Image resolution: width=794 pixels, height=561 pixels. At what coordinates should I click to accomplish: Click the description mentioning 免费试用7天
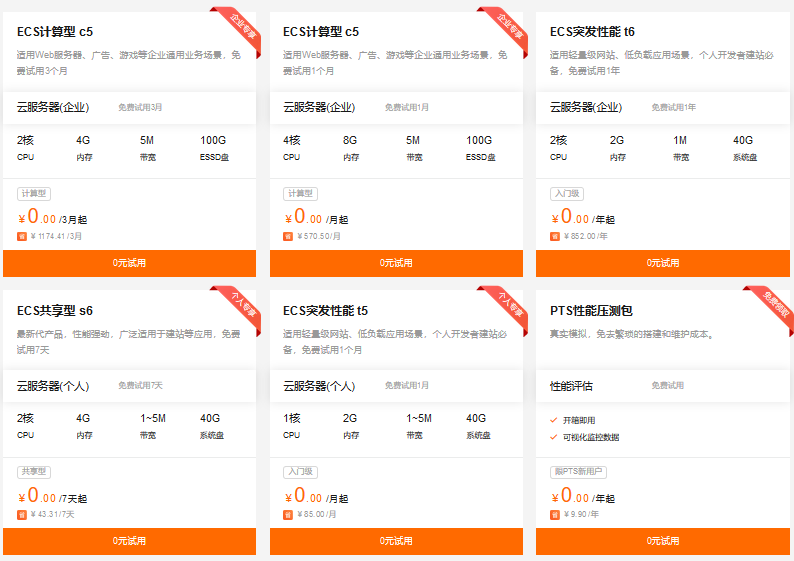click(129, 342)
